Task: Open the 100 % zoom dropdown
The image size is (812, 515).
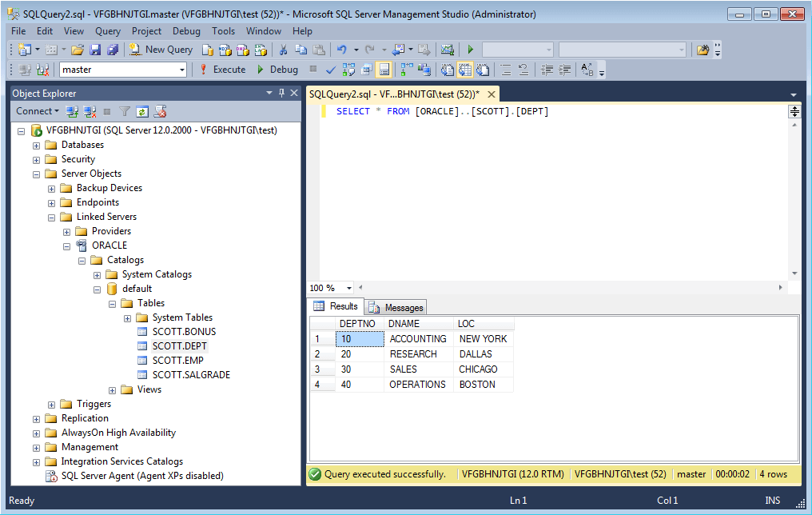Action: [349, 288]
